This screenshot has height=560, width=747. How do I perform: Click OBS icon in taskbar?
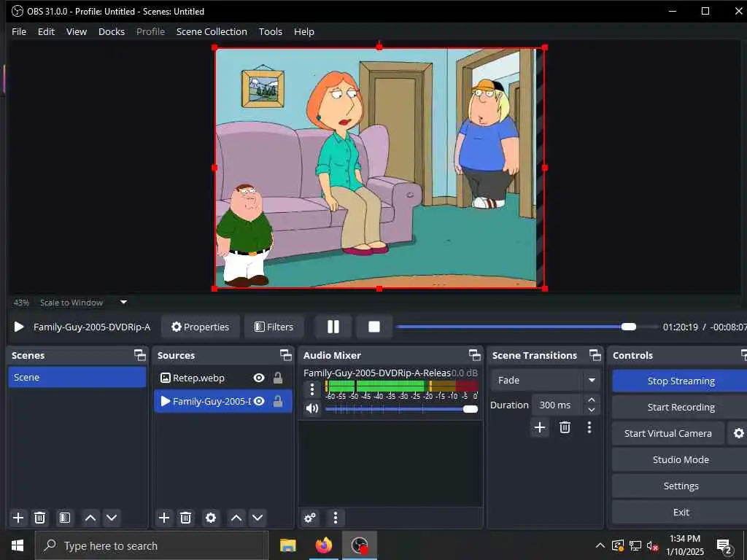coord(359,545)
